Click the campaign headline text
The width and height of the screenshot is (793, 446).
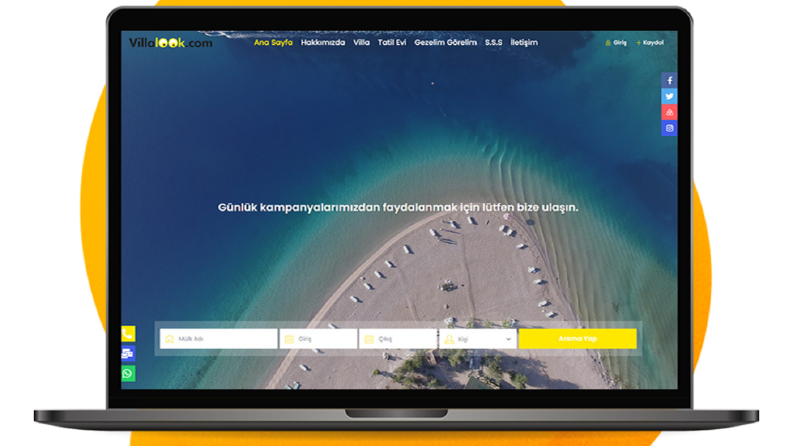point(398,207)
